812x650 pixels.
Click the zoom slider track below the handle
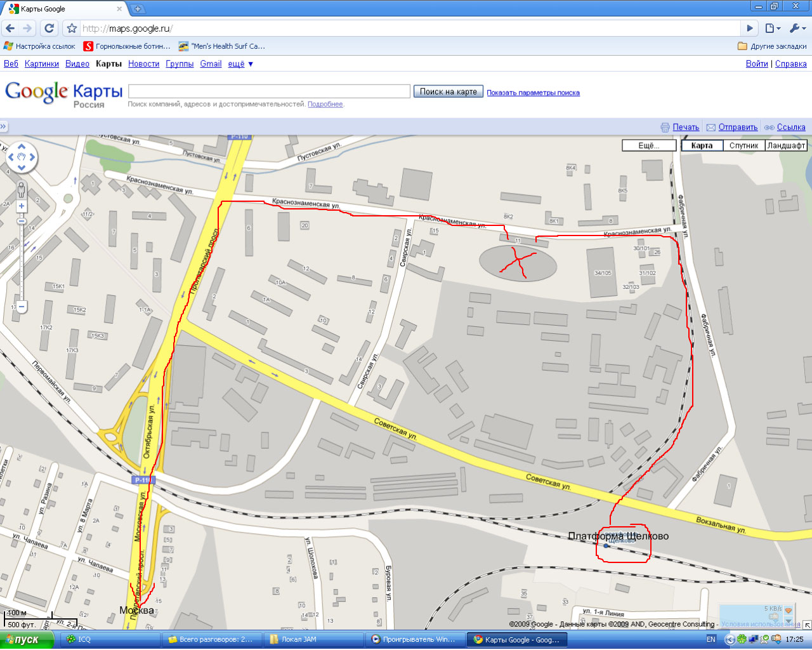(x=21, y=263)
